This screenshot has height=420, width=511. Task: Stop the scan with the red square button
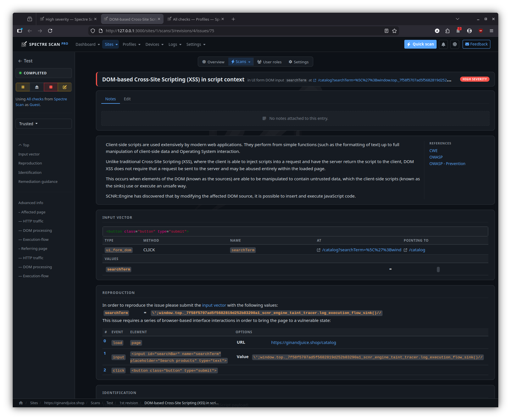(51, 87)
